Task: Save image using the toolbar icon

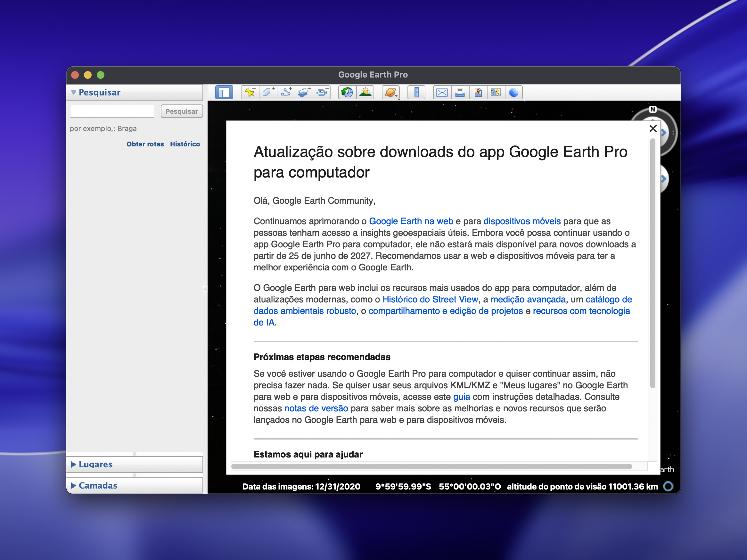Action: click(x=478, y=92)
